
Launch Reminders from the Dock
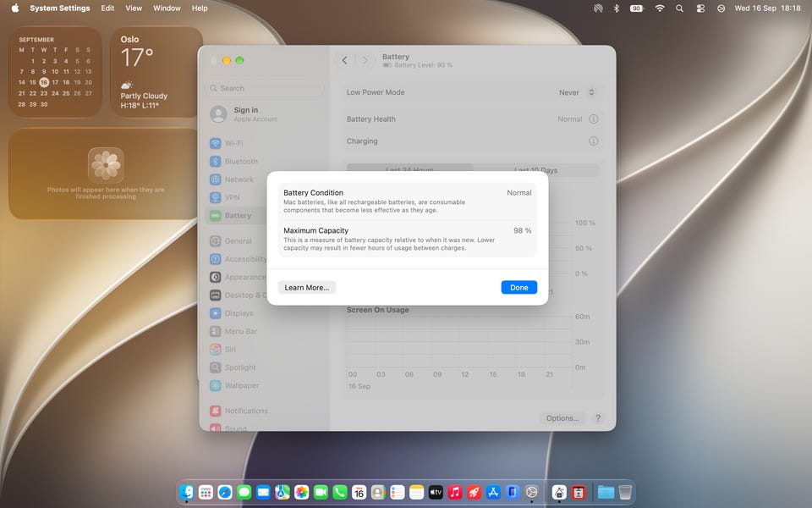tap(398, 492)
